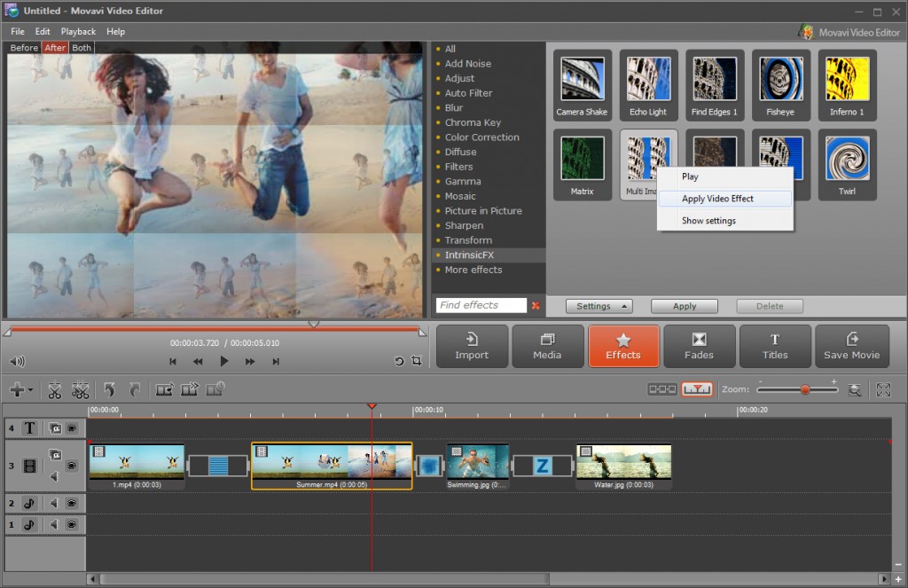Click the Undo arrow icon
Image resolution: width=908 pixels, height=588 pixels.
(x=108, y=390)
